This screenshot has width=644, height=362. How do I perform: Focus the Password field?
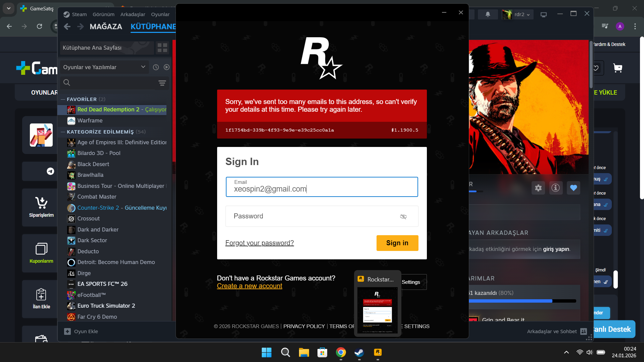[x=322, y=216]
